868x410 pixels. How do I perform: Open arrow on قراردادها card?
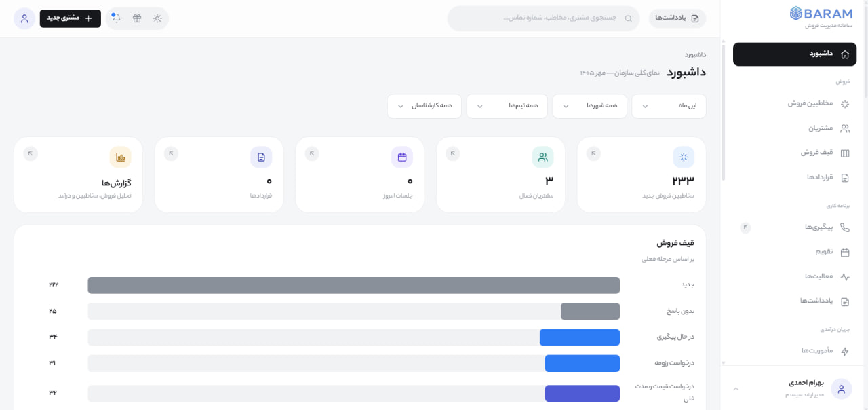(172, 154)
